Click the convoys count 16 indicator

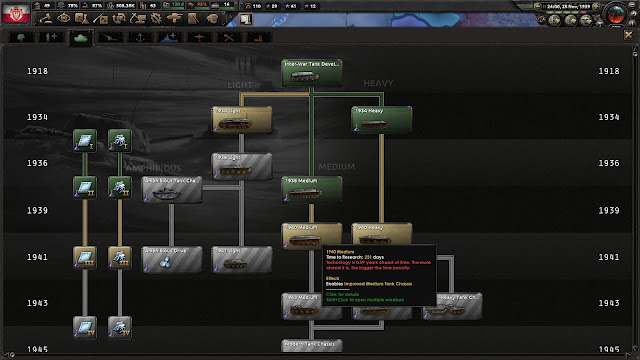point(222,6)
